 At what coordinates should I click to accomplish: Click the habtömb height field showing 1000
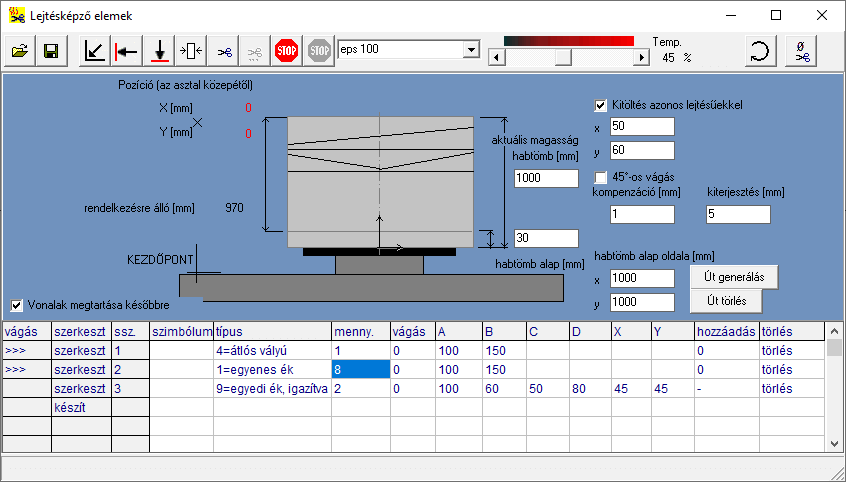546,178
